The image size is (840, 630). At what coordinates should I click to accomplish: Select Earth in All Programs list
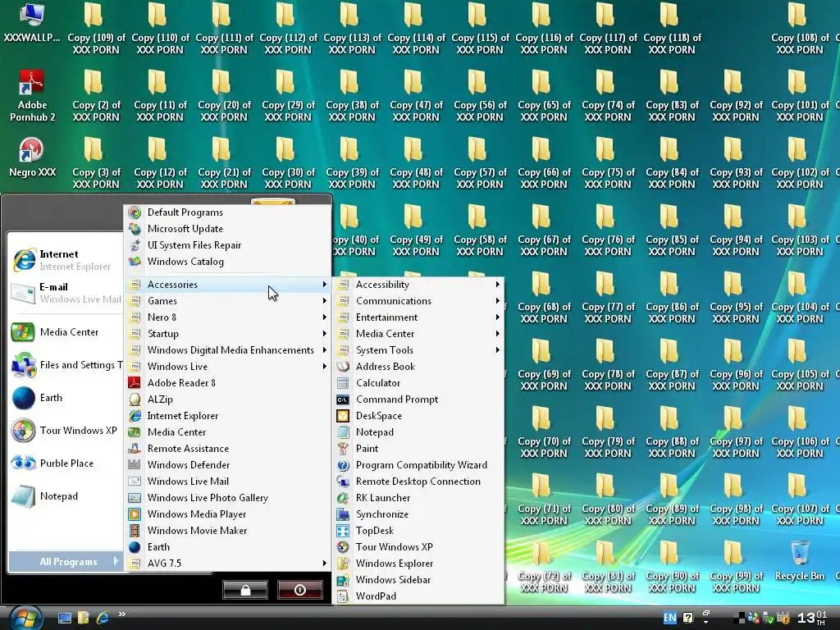(x=227, y=547)
